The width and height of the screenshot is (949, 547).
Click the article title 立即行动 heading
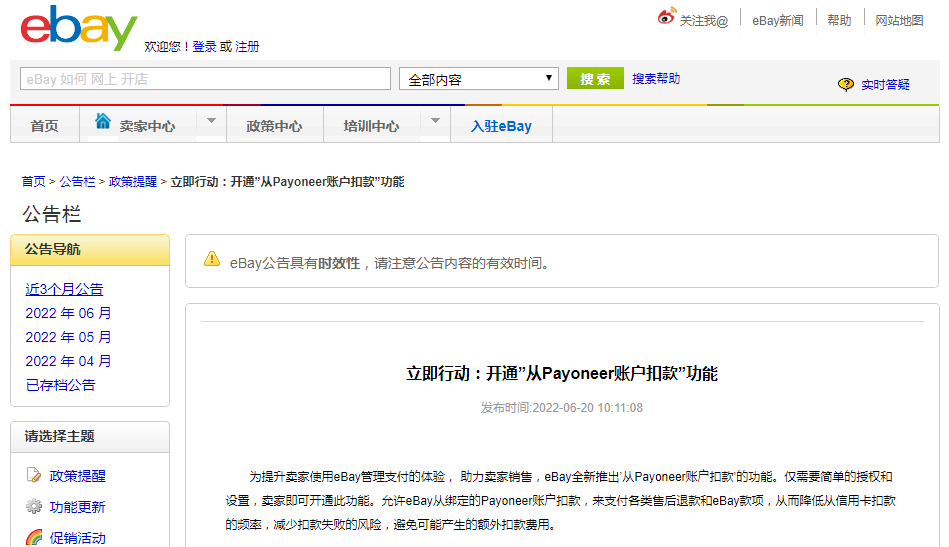coord(562,373)
